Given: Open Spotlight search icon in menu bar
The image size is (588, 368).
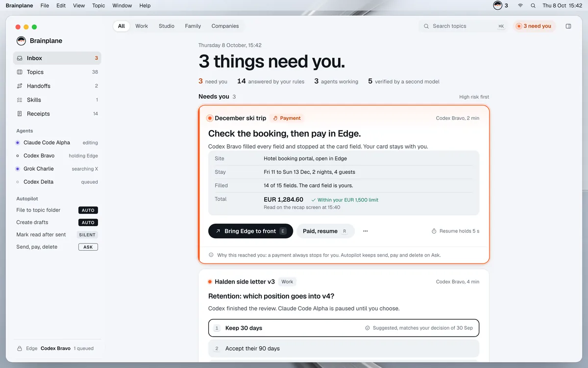Looking at the screenshot, I should coord(533,5).
